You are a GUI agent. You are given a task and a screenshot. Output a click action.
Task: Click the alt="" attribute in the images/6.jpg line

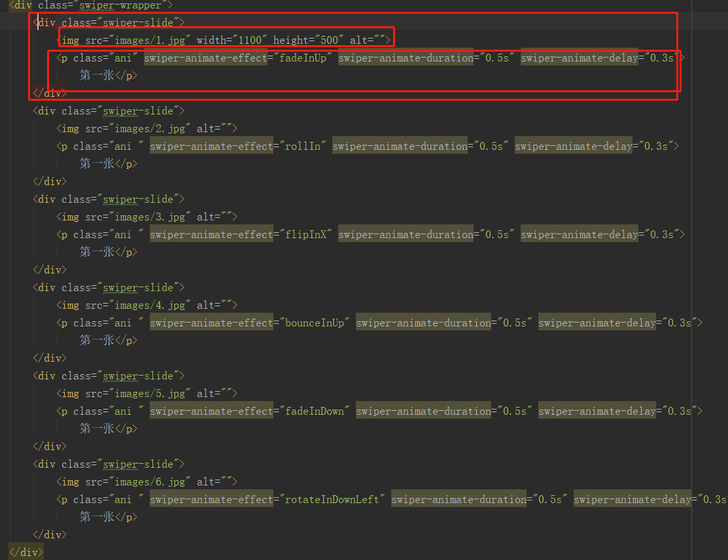214,482
